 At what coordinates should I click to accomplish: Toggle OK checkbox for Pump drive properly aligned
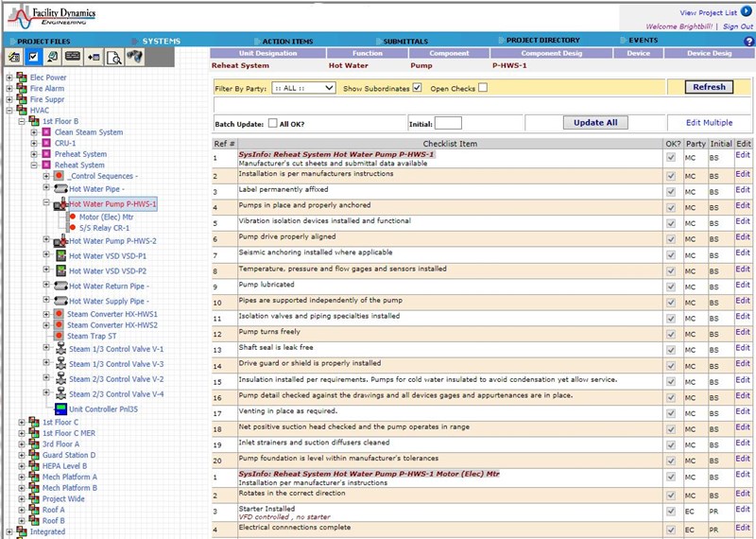671,239
